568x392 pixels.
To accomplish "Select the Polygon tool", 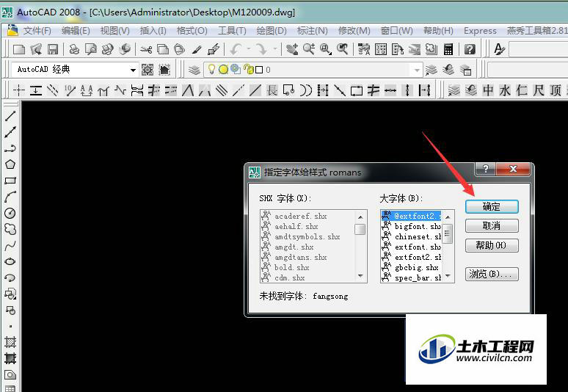I will click(10, 164).
